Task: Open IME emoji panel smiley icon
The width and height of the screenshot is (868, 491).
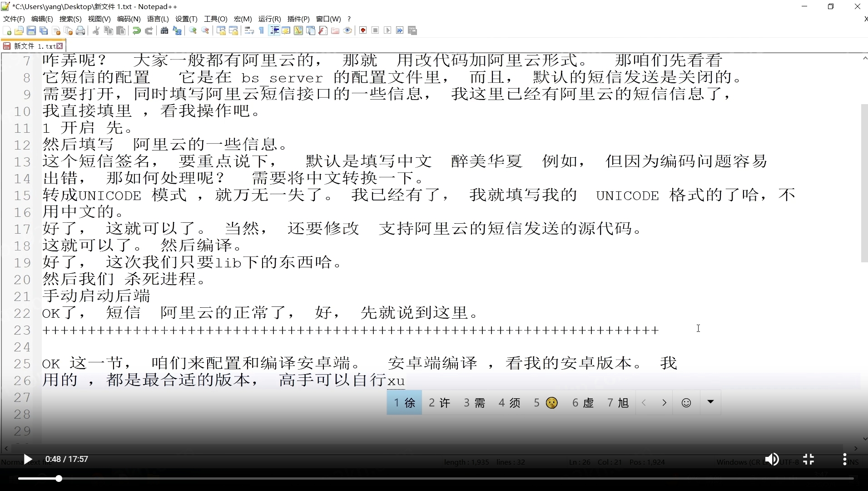Action: (686, 403)
